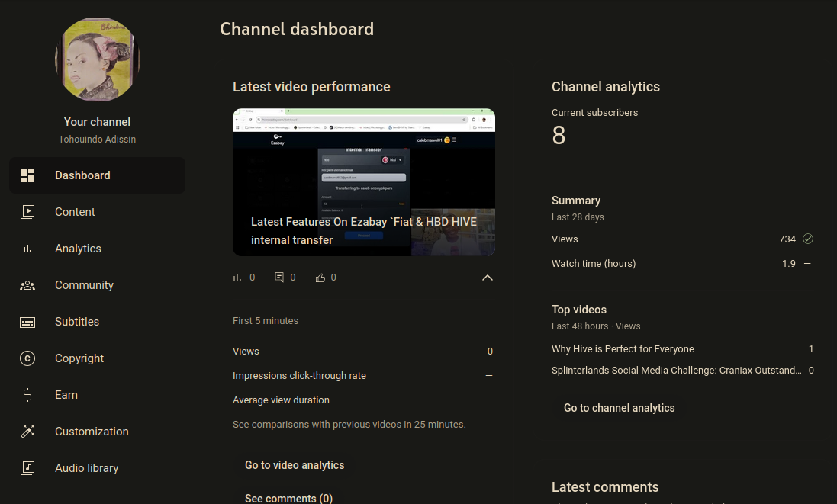Click the Channel analytics heading
Image resolution: width=837 pixels, height=504 pixels.
click(x=605, y=87)
